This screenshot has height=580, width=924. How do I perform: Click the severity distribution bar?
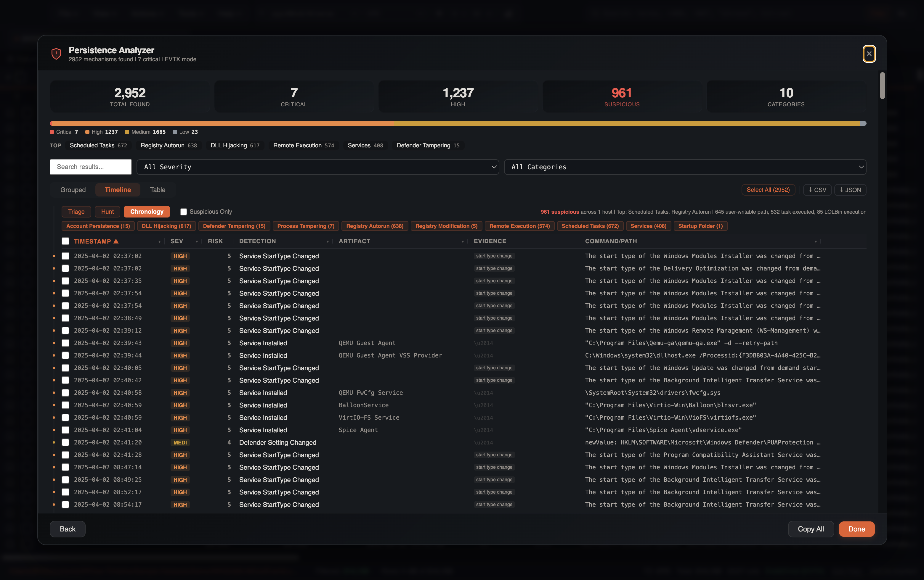tap(458, 123)
